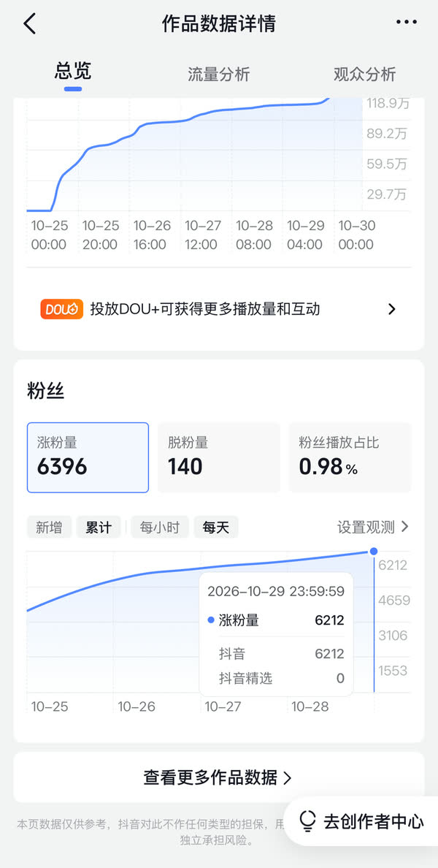The width and height of the screenshot is (438, 868).
Task: Switch to the 观众分析 tab
Action: pyautogui.click(x=365, y=74)
